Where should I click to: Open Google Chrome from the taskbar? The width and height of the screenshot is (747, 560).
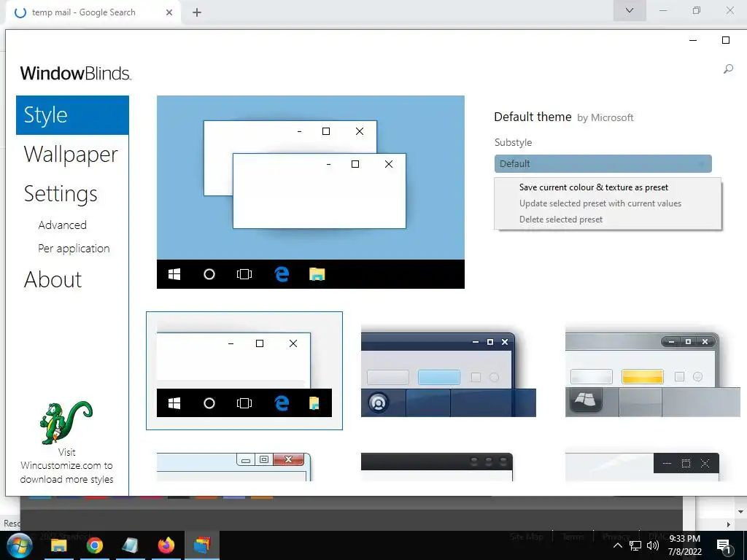94,545
